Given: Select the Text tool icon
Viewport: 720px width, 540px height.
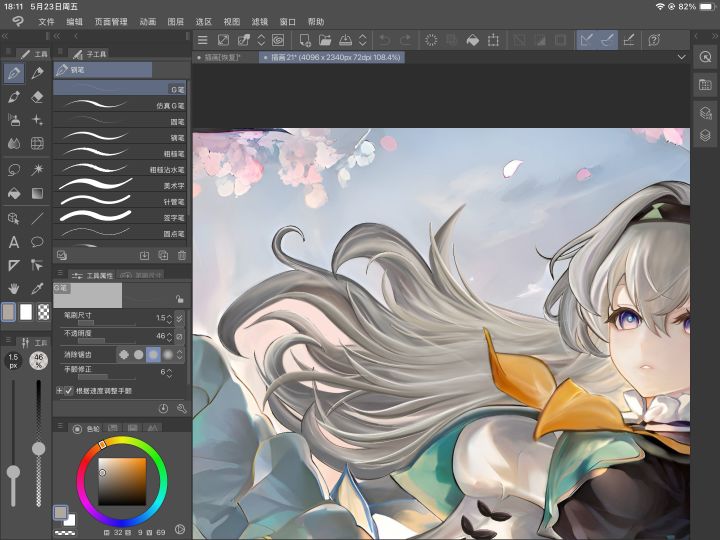Looking at the screenshot, I should tap(14, 242).
